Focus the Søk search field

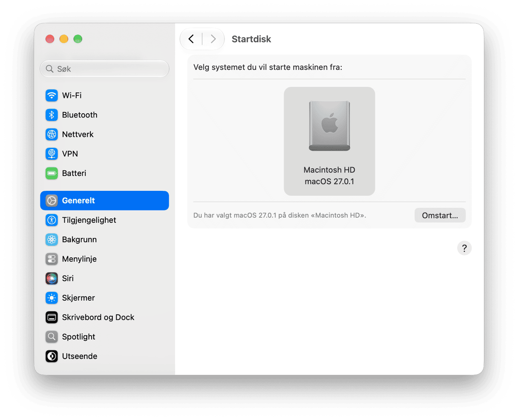[104, 69]
